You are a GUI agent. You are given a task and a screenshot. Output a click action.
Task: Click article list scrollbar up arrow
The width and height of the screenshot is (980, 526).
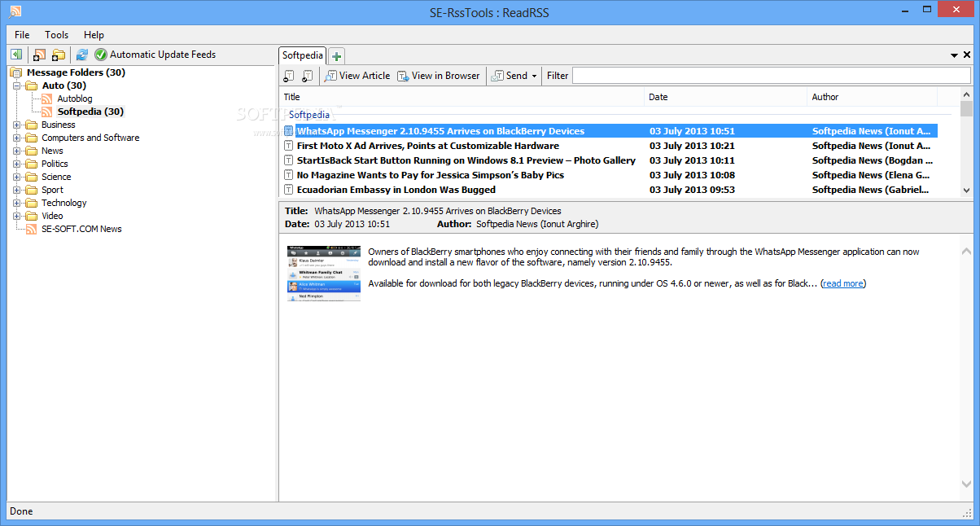pos(966,94)
